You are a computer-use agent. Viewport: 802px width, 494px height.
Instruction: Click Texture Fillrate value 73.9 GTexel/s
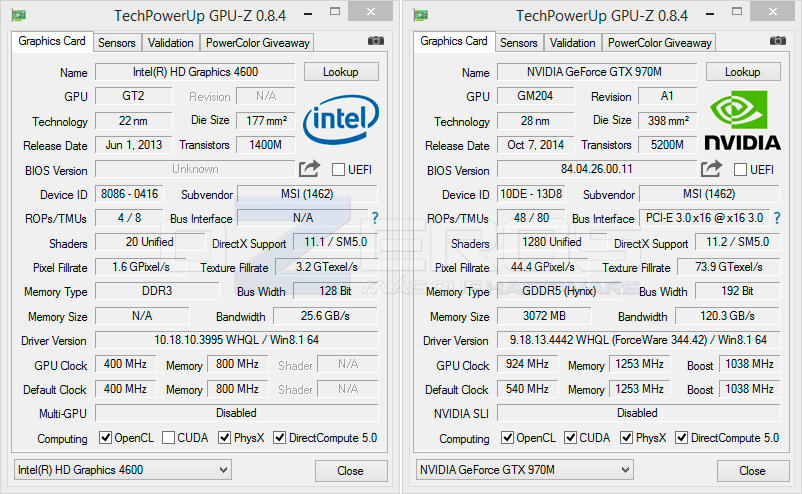[728, 267]
